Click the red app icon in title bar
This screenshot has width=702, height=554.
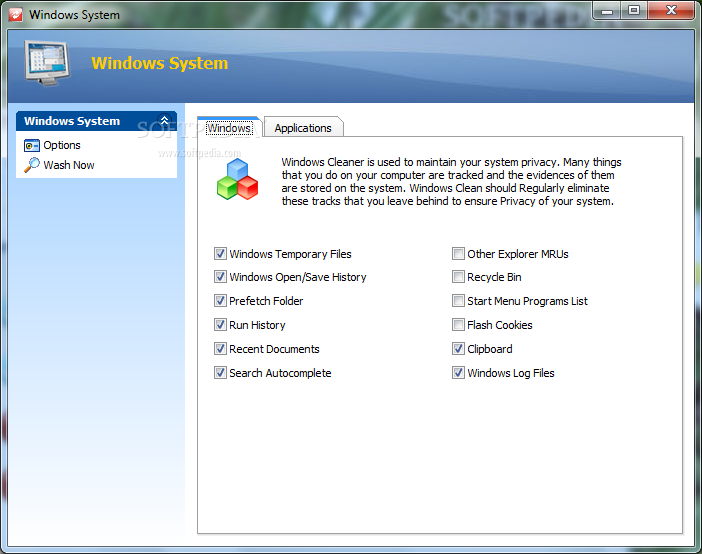(x=16, y=14)
